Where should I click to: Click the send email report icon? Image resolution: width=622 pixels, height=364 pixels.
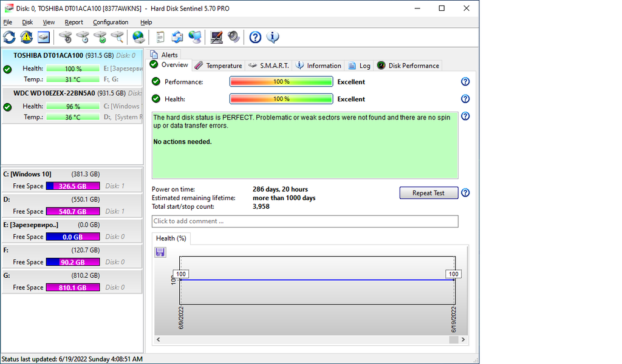click(x=177, y=37)
